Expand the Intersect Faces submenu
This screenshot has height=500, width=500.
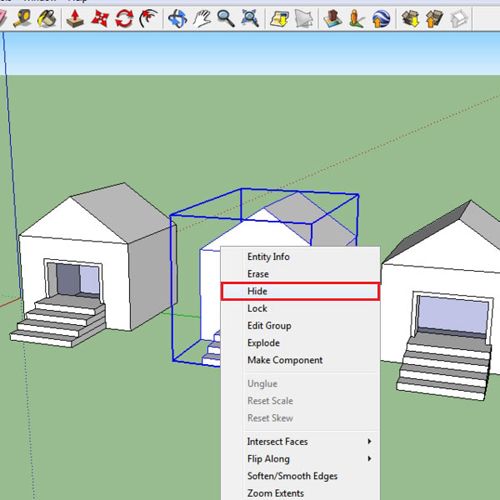[x=300, y=442]
